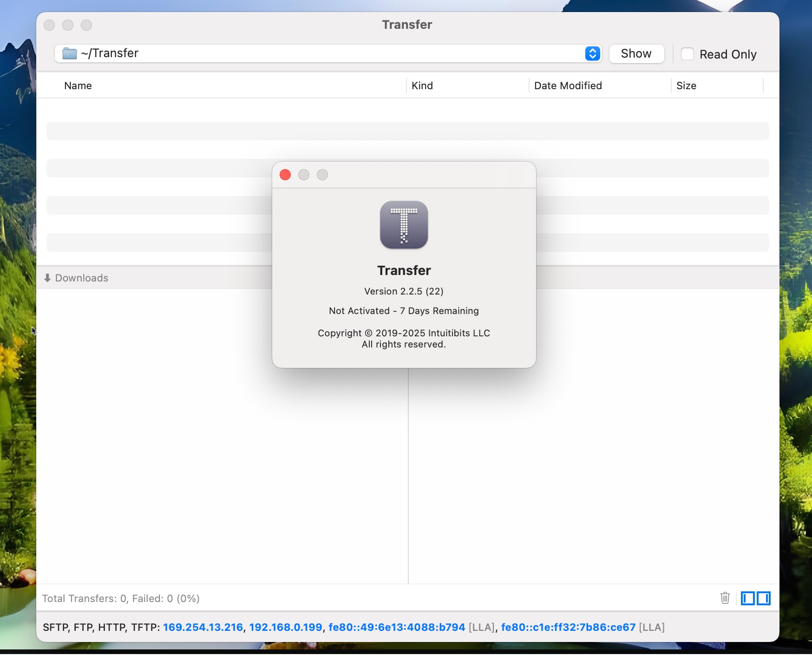
Task: Click the SFTP, FTP, HTTP, TFTP label
Action: point(101,627)
